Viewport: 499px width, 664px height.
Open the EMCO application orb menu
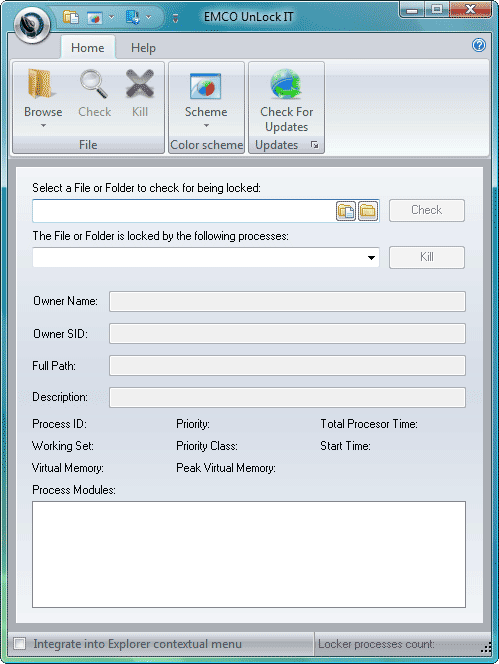32,25
